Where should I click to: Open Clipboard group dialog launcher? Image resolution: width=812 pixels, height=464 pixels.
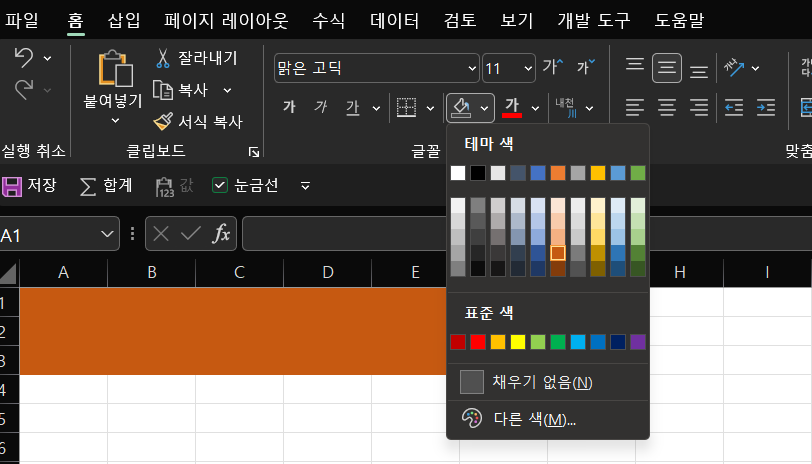coord(254,152)
